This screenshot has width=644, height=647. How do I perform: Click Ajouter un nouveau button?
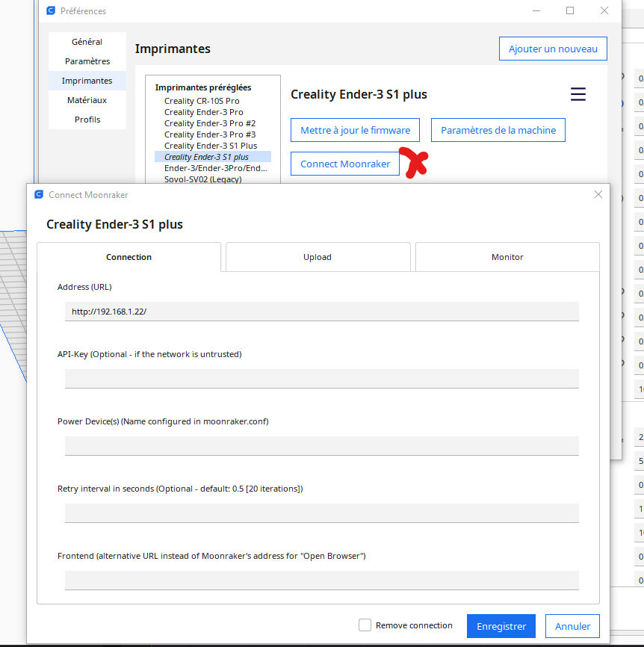coord(553,49)
